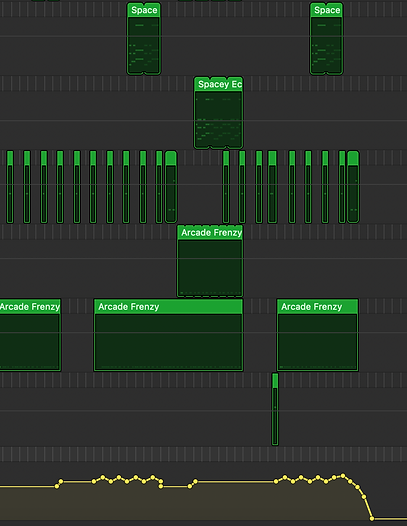Select the widest Arcade Frenzy region
Viewport: 407px width, 526px height.
pyautogui.click(x=168, y=335)
